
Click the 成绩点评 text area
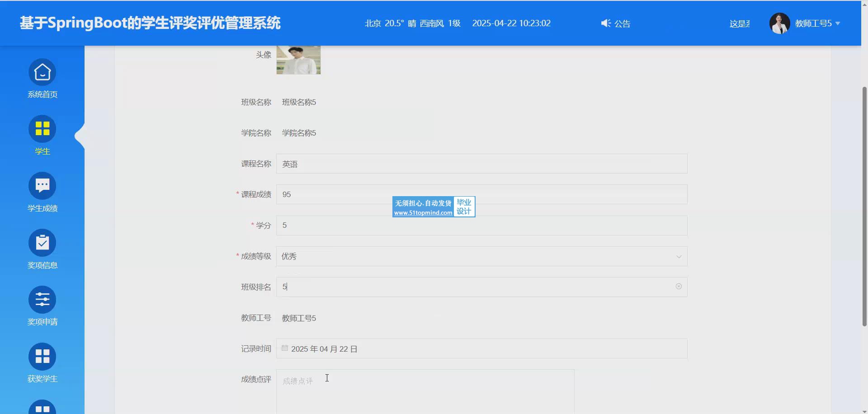(425, 391)
